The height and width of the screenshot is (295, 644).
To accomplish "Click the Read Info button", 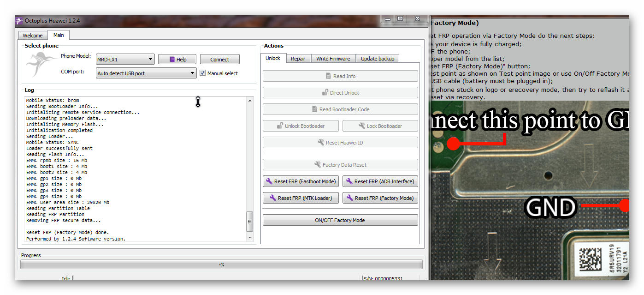I will coord(340,76).
